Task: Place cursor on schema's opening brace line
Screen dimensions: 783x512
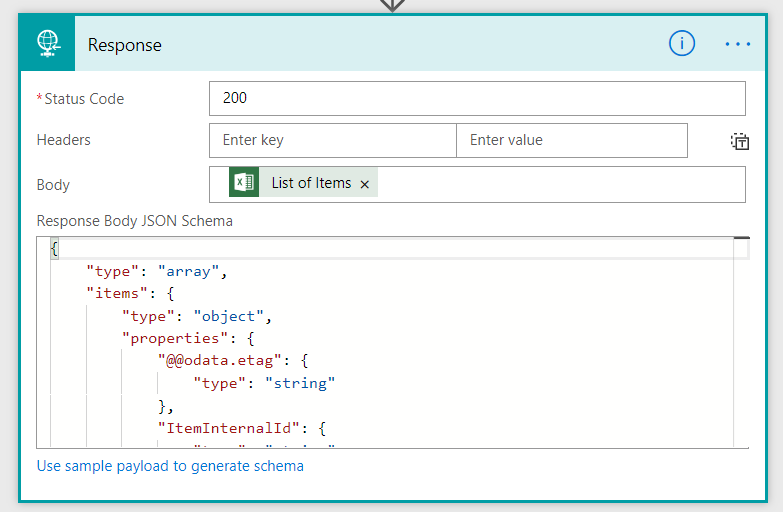Action: [300, 249]
